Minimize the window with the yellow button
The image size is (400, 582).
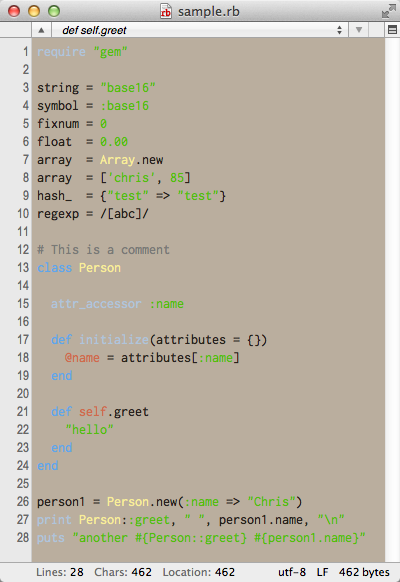click(x=34, y=11)
